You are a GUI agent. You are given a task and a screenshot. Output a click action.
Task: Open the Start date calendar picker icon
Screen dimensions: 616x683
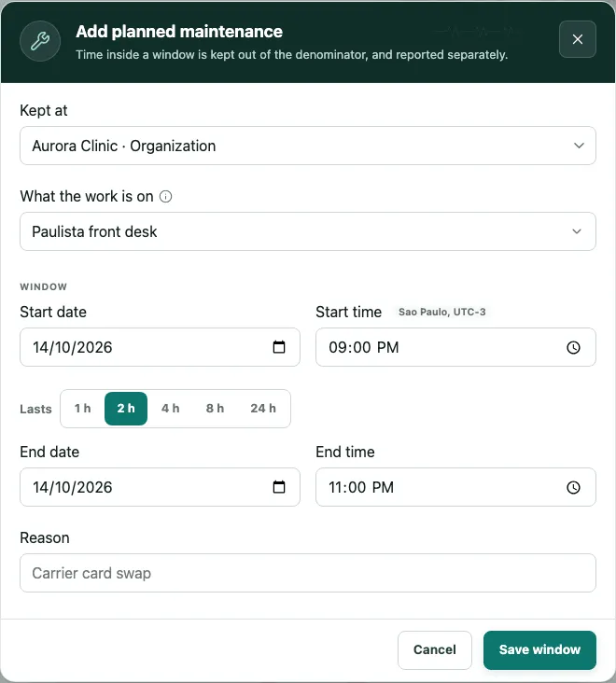[x=279, y=347]
